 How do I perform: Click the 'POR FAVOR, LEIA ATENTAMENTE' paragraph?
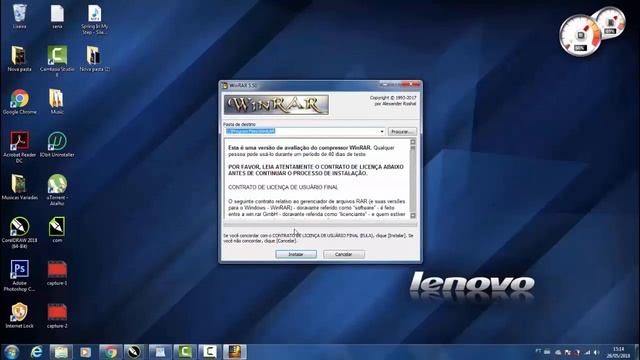coord(316,170)
